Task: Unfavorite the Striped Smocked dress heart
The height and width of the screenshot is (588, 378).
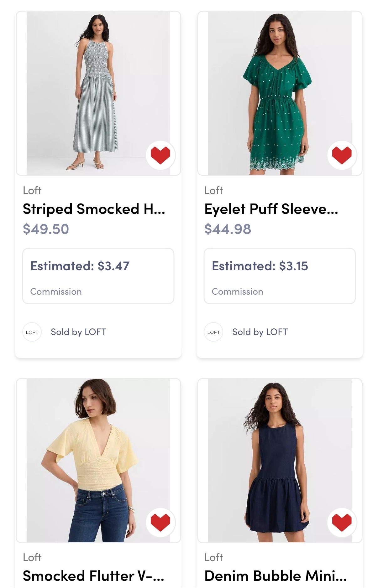Action: (160, 155)
